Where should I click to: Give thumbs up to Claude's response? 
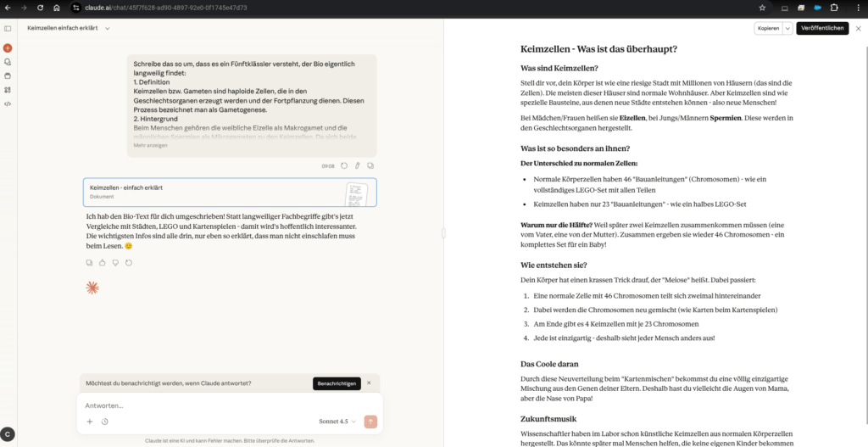tap(103, 263)
